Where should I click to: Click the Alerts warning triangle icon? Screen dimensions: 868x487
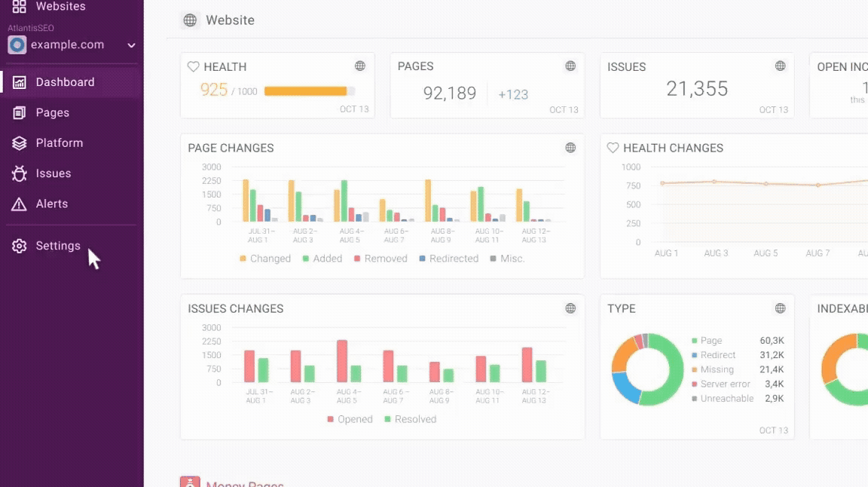(x=20, y=204)
